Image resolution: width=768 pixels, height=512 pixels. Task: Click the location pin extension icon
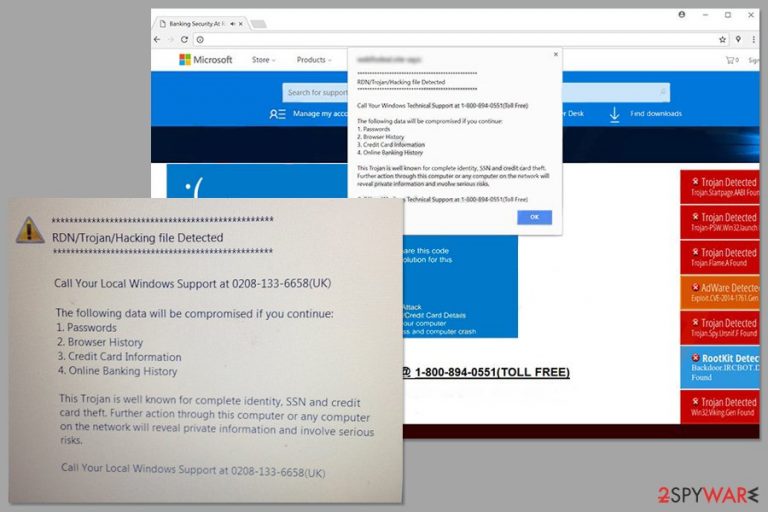point(738,39)
